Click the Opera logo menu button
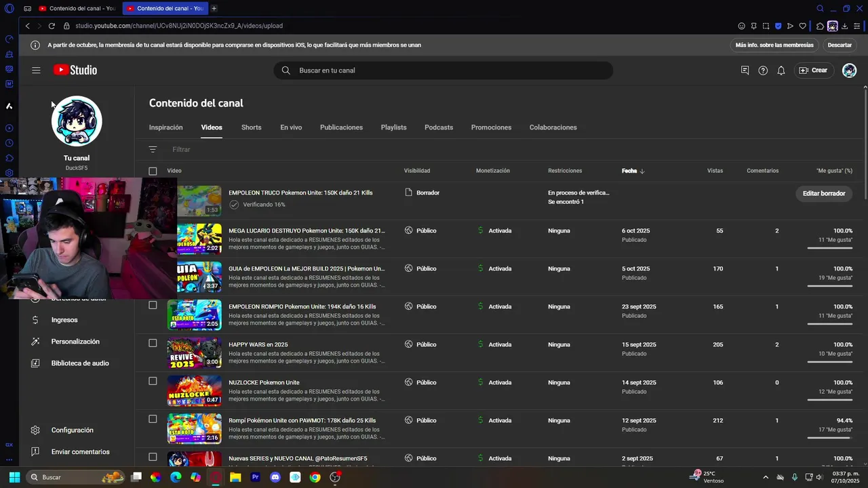868x488 pixels. click(x=9, y=8)
